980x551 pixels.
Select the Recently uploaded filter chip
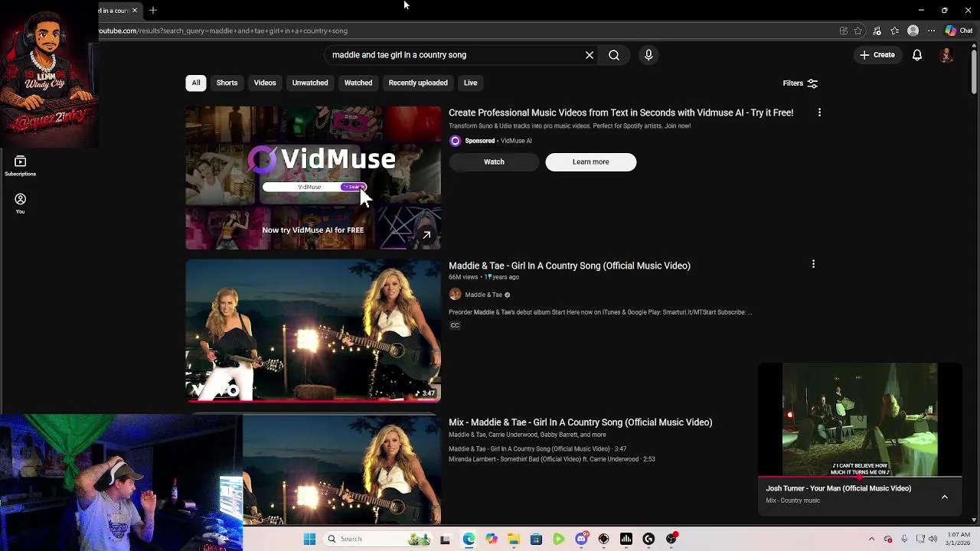(418, 83)
